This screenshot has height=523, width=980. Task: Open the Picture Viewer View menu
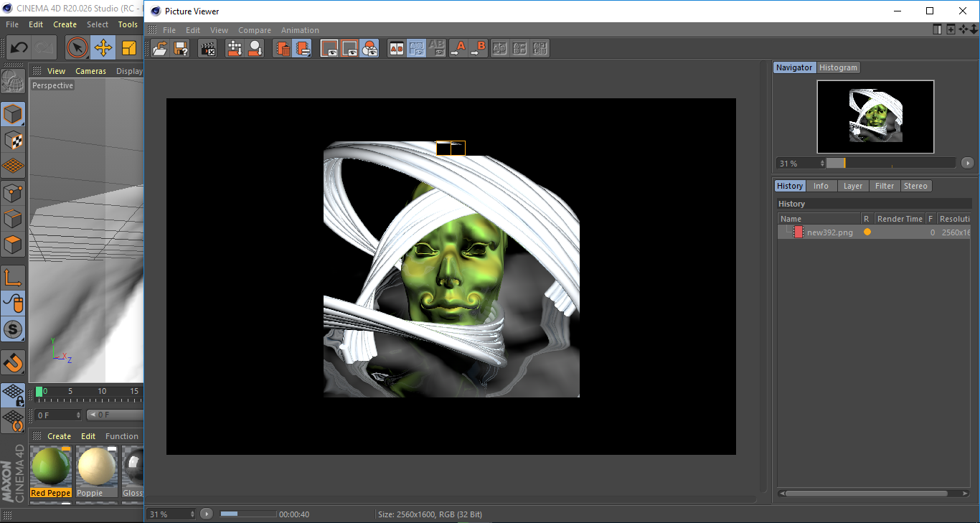tap(219, 30)
